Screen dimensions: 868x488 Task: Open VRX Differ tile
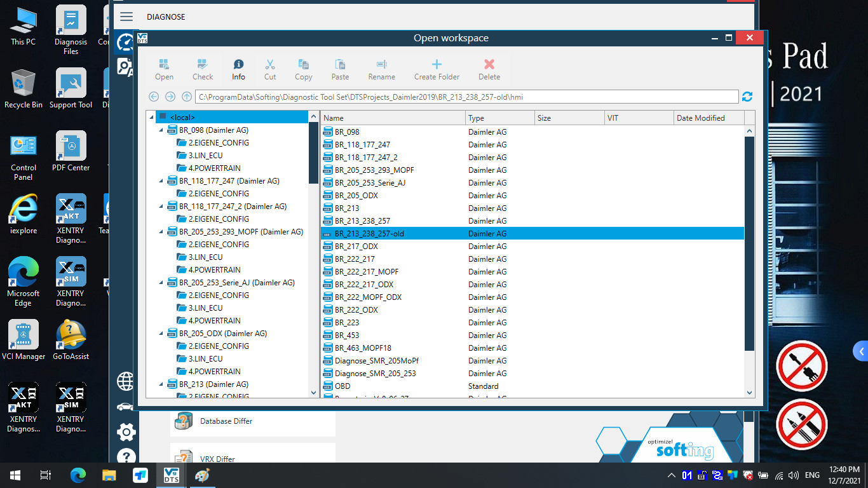[x=252, y=454]
